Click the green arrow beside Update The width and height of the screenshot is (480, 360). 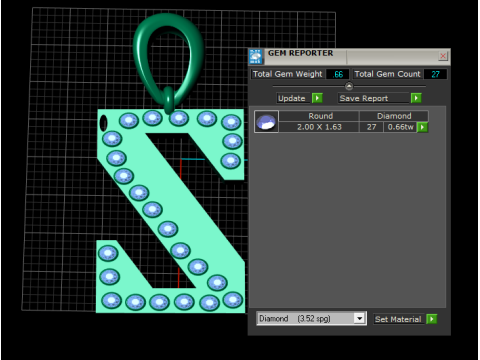tap(317, 98)
